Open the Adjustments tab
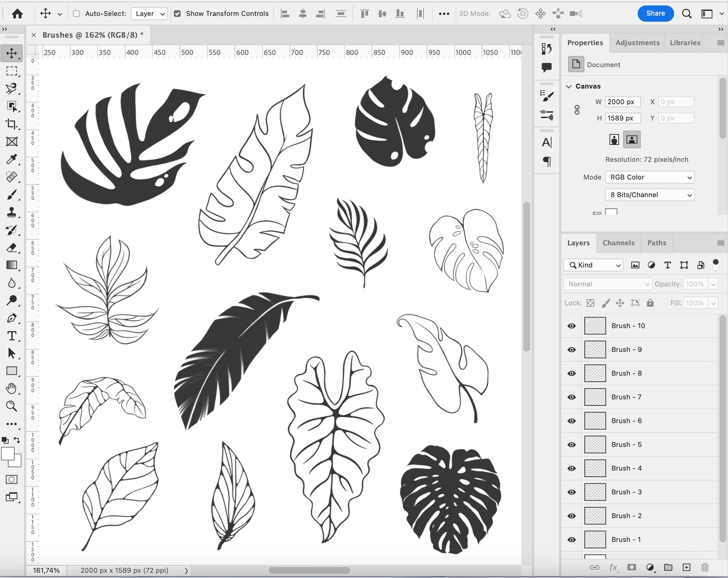This screenshot has width=728, height=578. coord(637,43)
